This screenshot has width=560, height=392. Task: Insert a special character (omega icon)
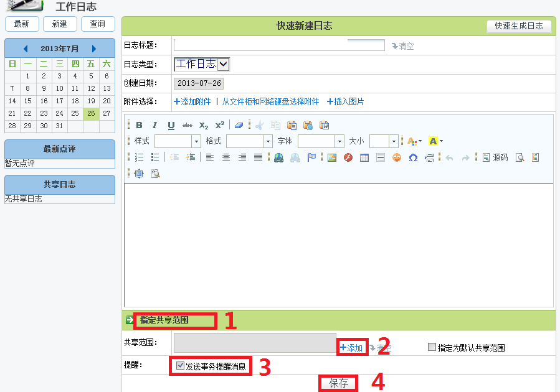[x=413, y=157]
